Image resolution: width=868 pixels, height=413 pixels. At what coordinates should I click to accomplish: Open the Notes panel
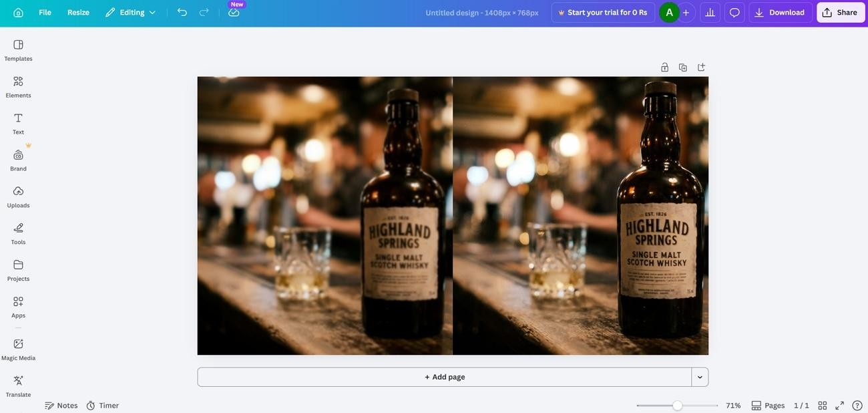[61, 406]
